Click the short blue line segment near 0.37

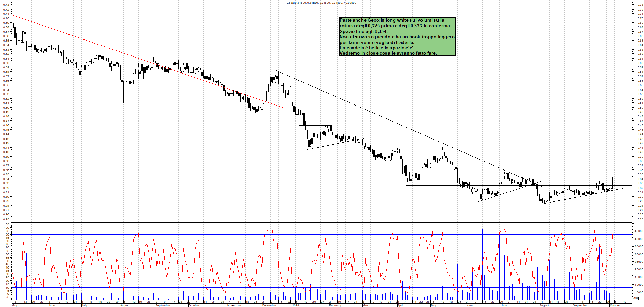(372, 162)
